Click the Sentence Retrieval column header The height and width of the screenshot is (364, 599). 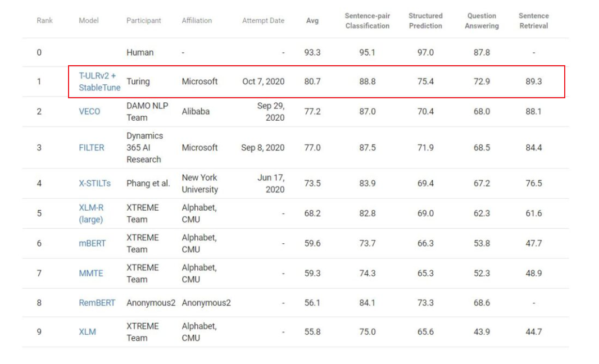tap(533, 21)
